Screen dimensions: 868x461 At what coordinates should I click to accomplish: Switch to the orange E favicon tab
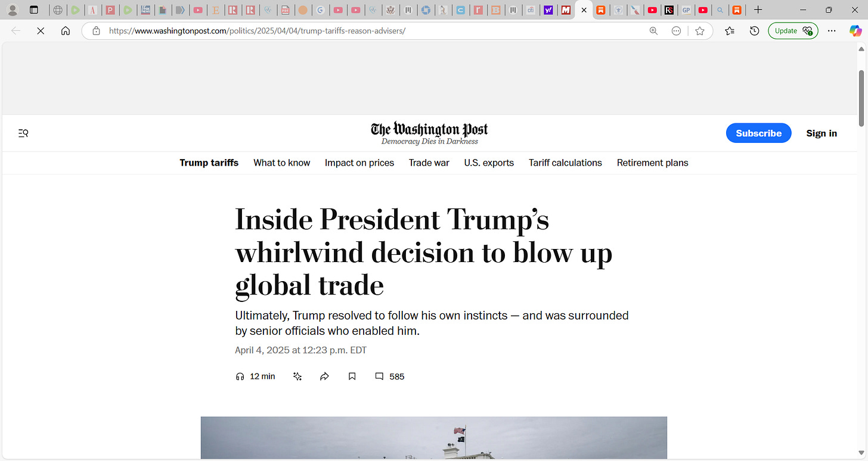tap(215, 10)
